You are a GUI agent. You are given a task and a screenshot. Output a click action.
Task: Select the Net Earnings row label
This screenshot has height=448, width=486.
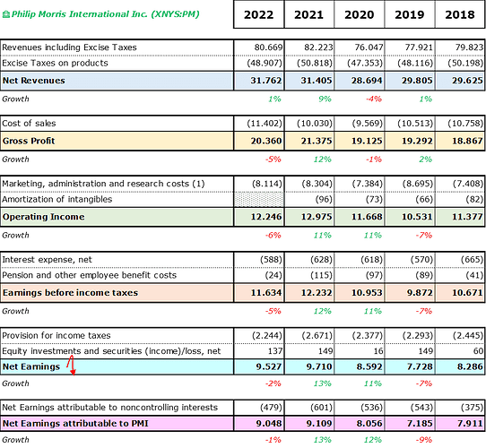click(x=31, y=366)
